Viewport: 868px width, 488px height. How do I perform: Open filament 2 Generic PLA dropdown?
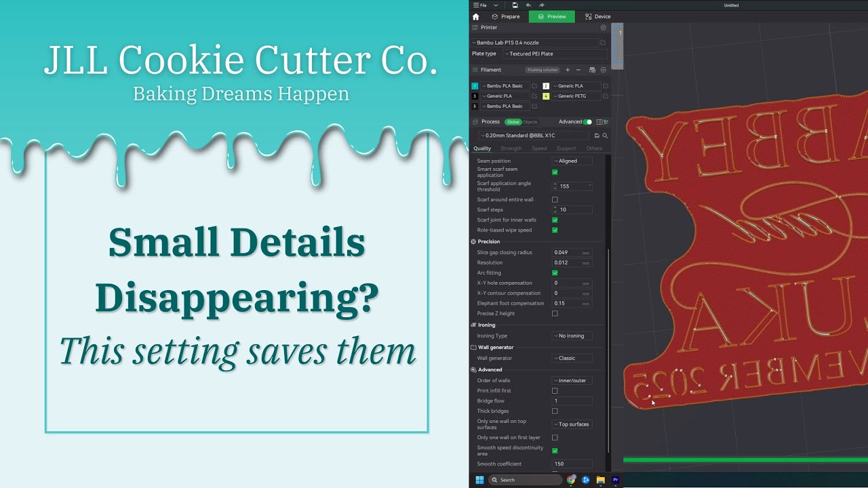[x=576, y=86]
